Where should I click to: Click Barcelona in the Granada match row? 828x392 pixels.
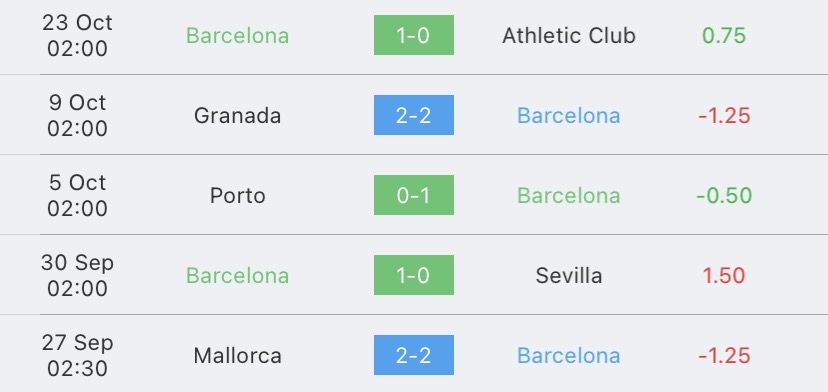point(569,115)
